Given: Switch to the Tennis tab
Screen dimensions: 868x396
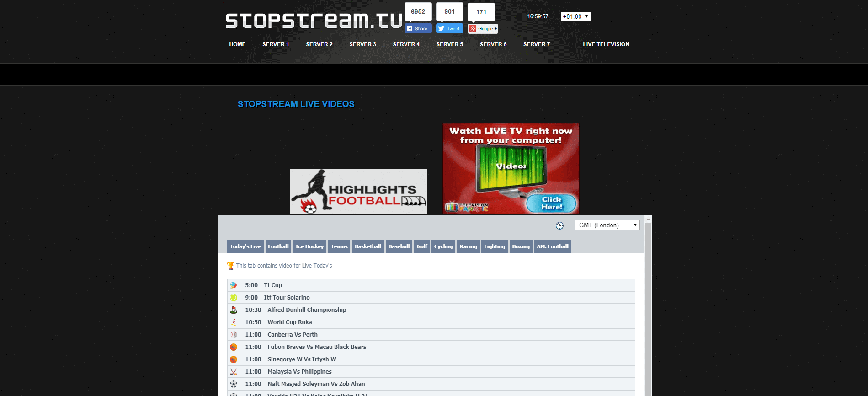Looking at the screenshot, I should (x=339, y=246).
